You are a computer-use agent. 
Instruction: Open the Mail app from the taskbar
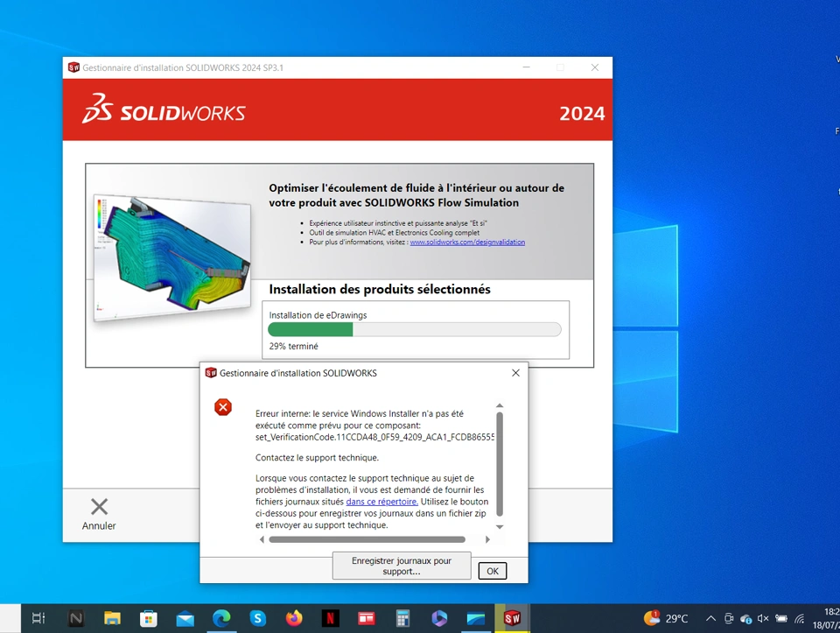coord(185,618)
